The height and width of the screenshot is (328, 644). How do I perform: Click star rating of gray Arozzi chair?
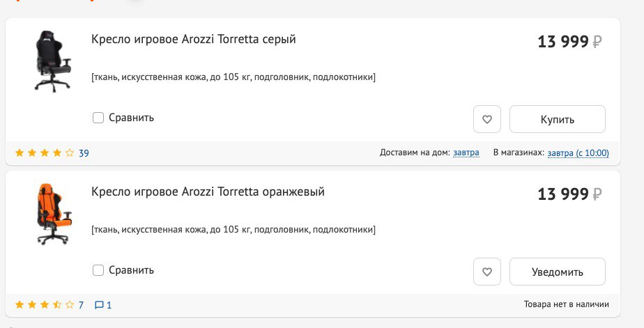coord(45,153)
